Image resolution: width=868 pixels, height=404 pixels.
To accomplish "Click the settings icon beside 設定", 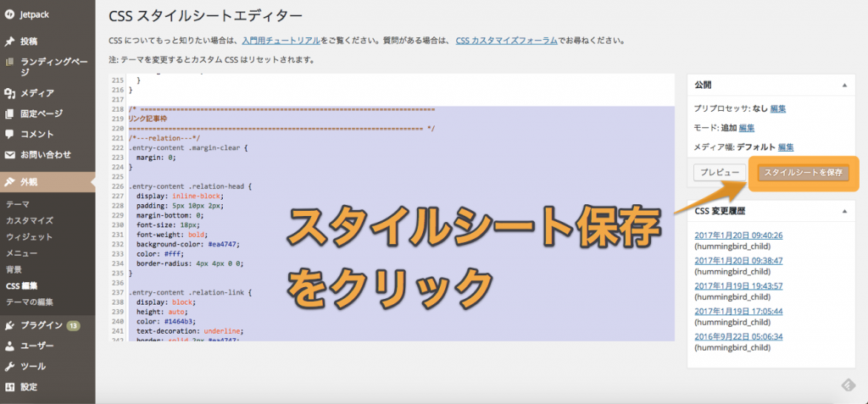I will click(x=8, y=387).
